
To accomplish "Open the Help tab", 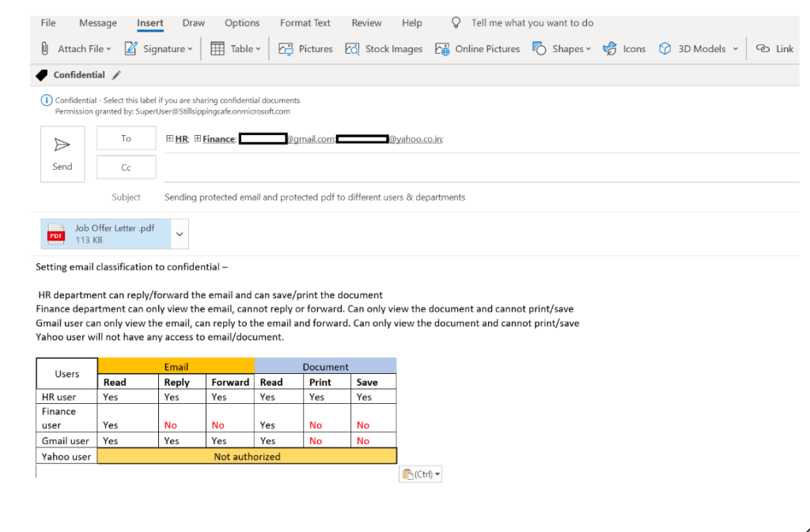I will 411,23.
